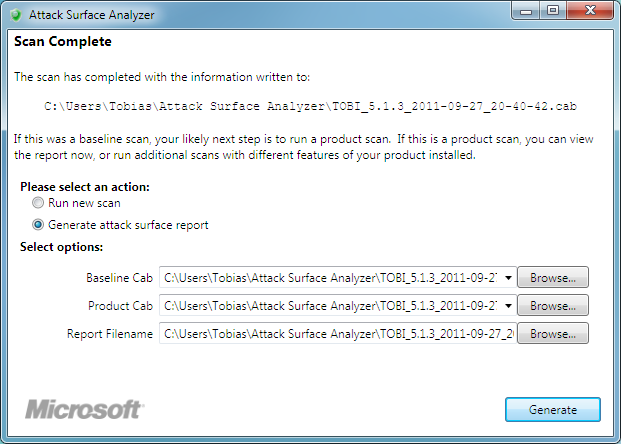This screenshot has height=444, width=621.
Task: Close the Attack Surface Analyzer window
Action: coord(590,11)
